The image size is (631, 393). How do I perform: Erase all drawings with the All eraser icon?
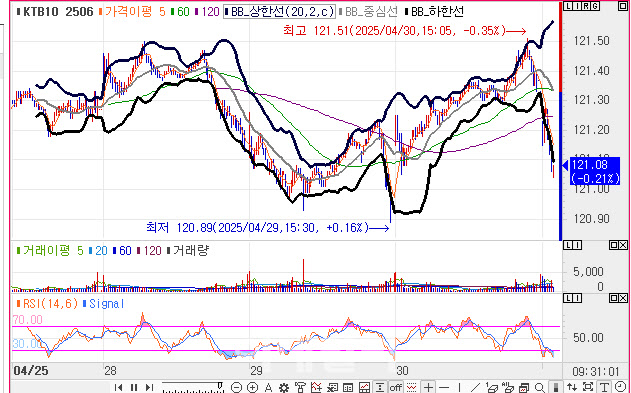pos(508,387)
